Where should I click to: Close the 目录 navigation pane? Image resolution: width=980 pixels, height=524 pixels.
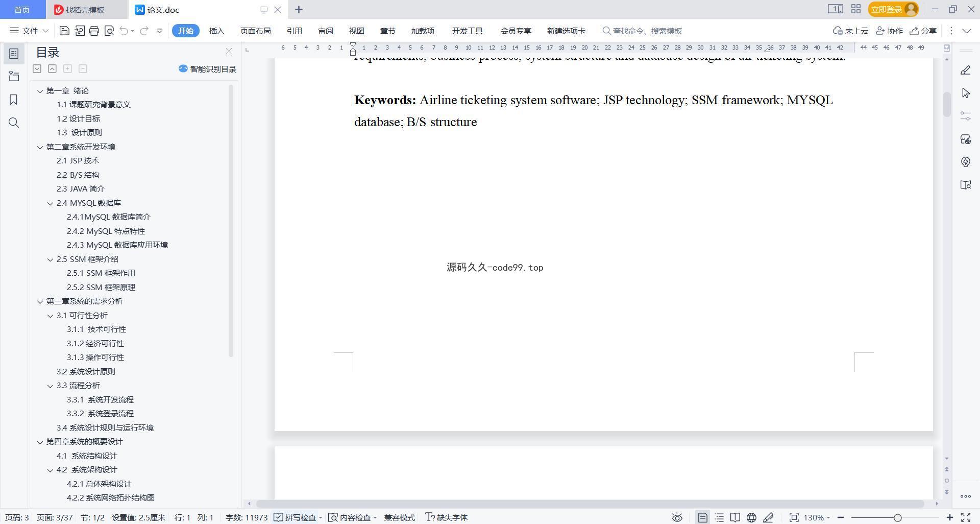point(229,52)
